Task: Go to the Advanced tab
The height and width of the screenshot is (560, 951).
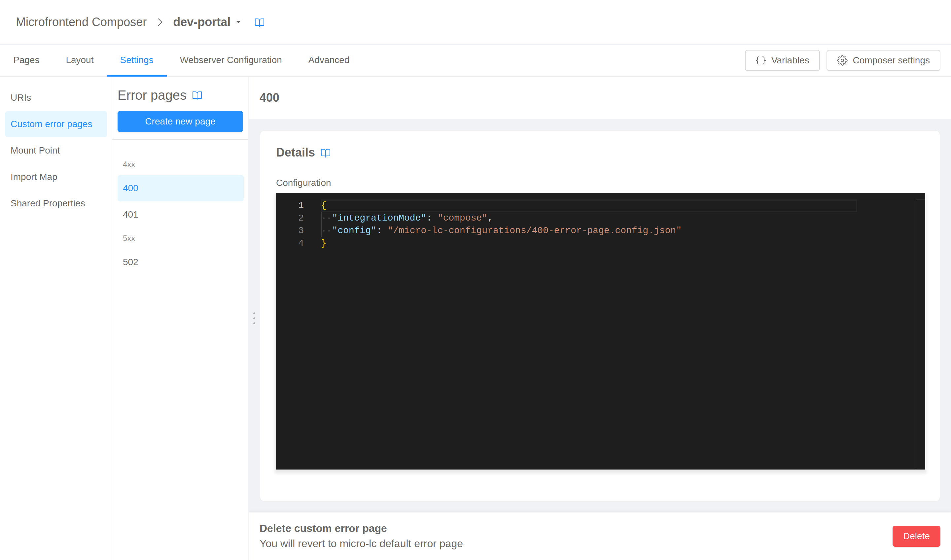Action: pyautogui.click(x=328, y=60)
